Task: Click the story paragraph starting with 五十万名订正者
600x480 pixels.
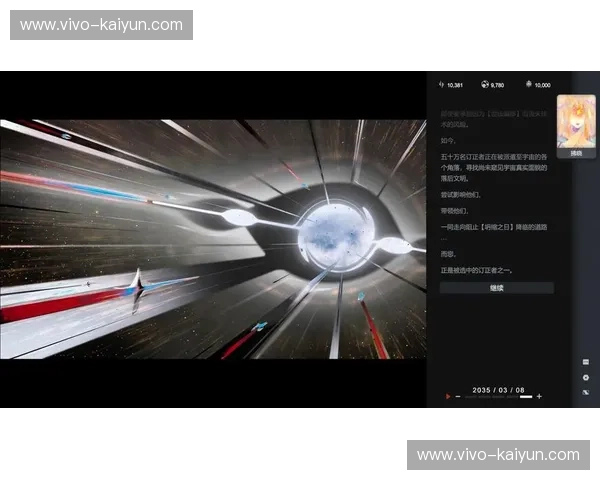Action: click(x=495, y=167)
